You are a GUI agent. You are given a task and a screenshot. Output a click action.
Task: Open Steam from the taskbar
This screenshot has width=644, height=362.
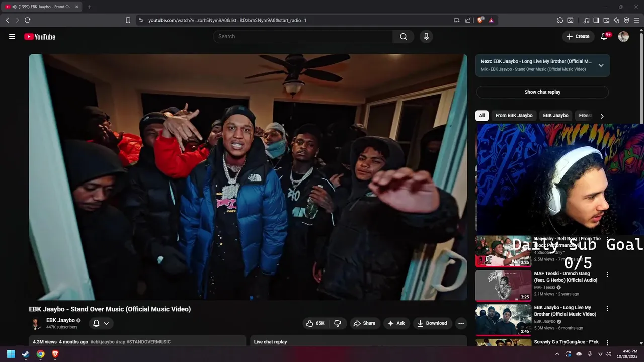25,354
